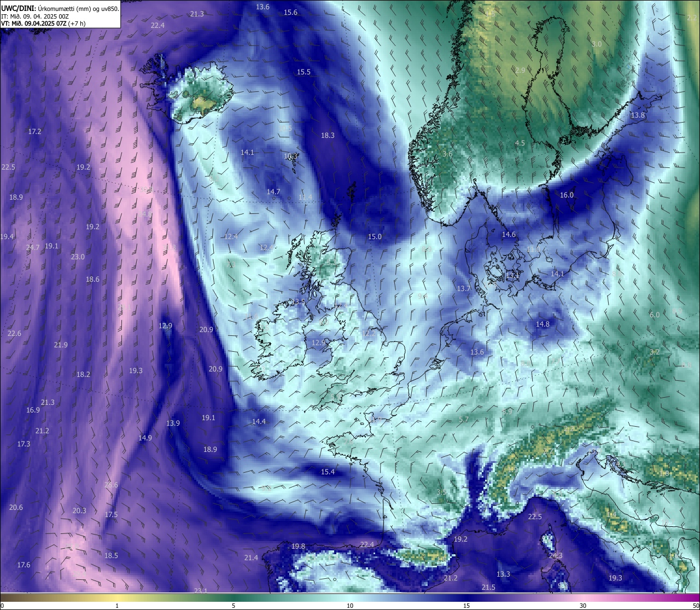700x610 pixels.
Task: Click the value 21.5 over the western Mediterranean
Action: 488,587
